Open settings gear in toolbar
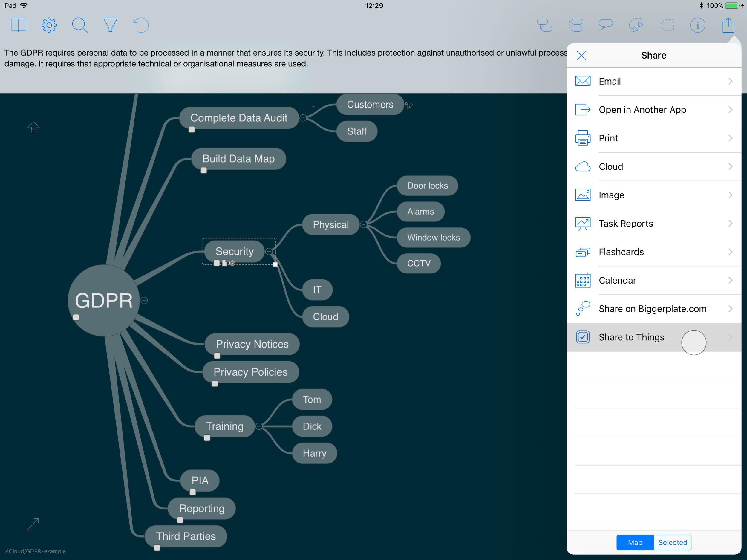 point(49,25)
